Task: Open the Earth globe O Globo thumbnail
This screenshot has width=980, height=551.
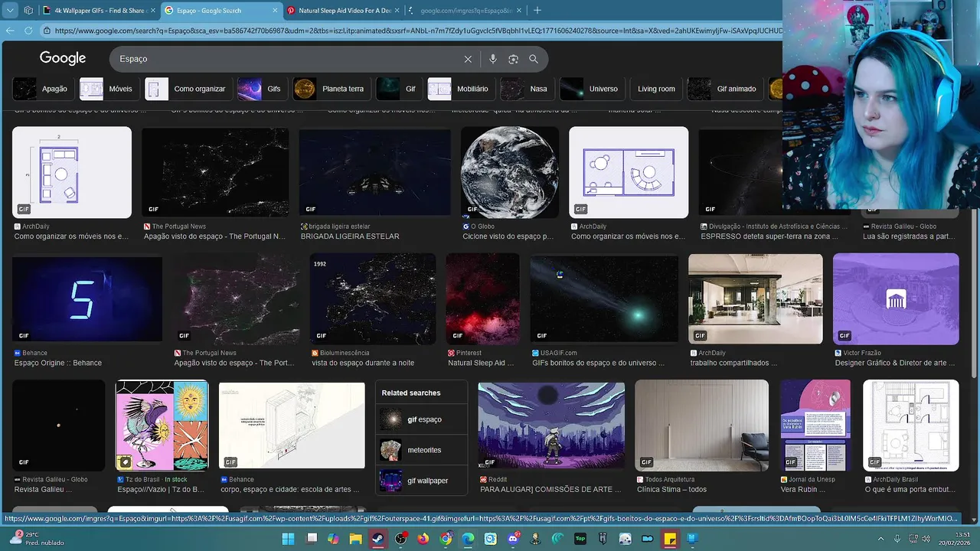Action: (x=510, y=172)
